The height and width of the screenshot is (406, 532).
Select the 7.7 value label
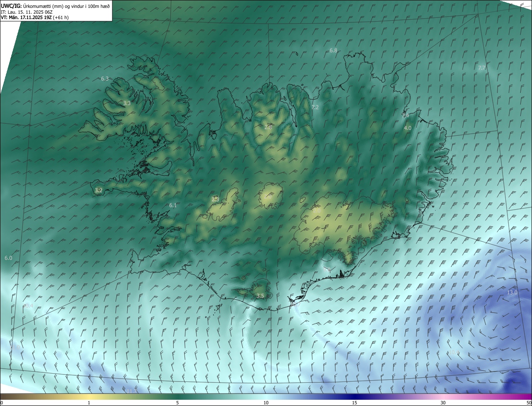click(482, 68)
